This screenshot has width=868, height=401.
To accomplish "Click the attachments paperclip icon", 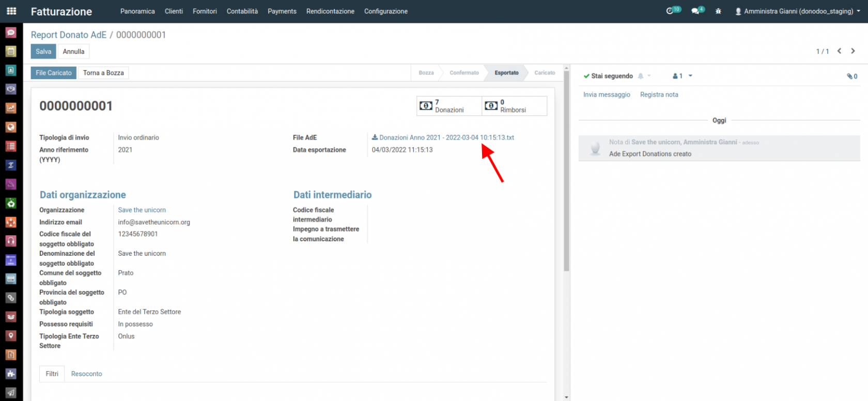I will (x=851, y=76).
